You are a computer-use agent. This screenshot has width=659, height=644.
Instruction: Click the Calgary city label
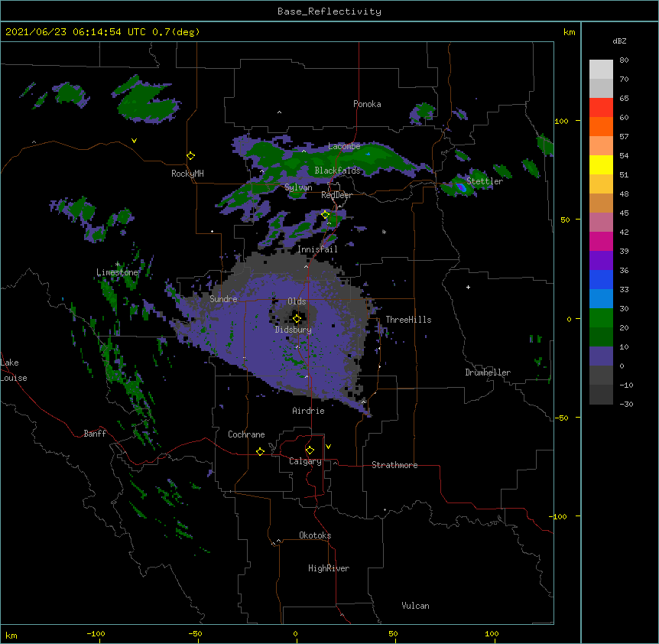coord(305,461)
